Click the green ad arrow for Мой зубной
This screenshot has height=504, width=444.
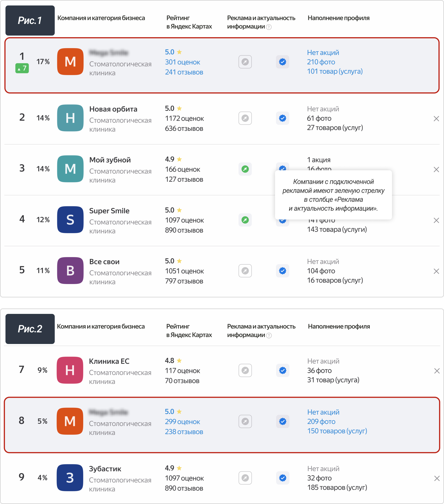tap(245, 169)
